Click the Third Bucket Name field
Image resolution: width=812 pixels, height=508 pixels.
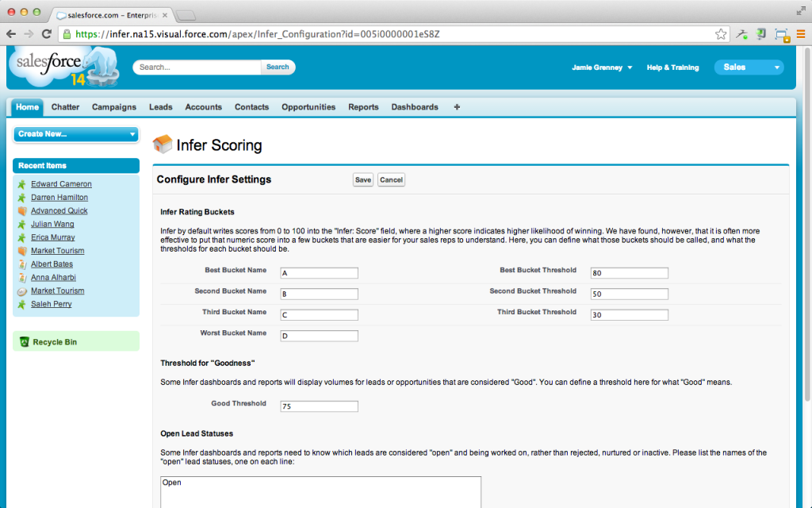(x=319, y=315)
